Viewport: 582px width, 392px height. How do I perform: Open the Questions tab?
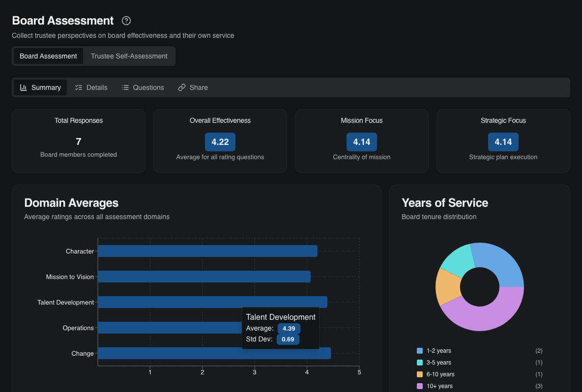tap(143, 87)
